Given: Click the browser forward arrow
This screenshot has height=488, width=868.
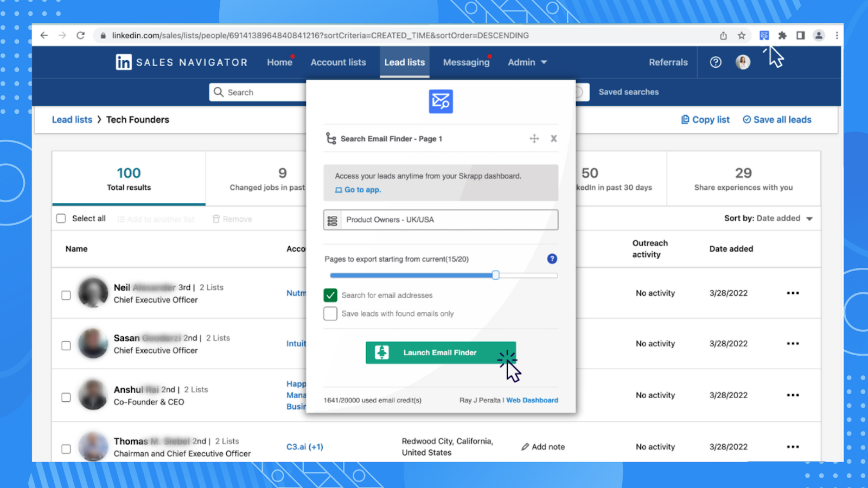Looking at the screenshot, I should [62, 35].
